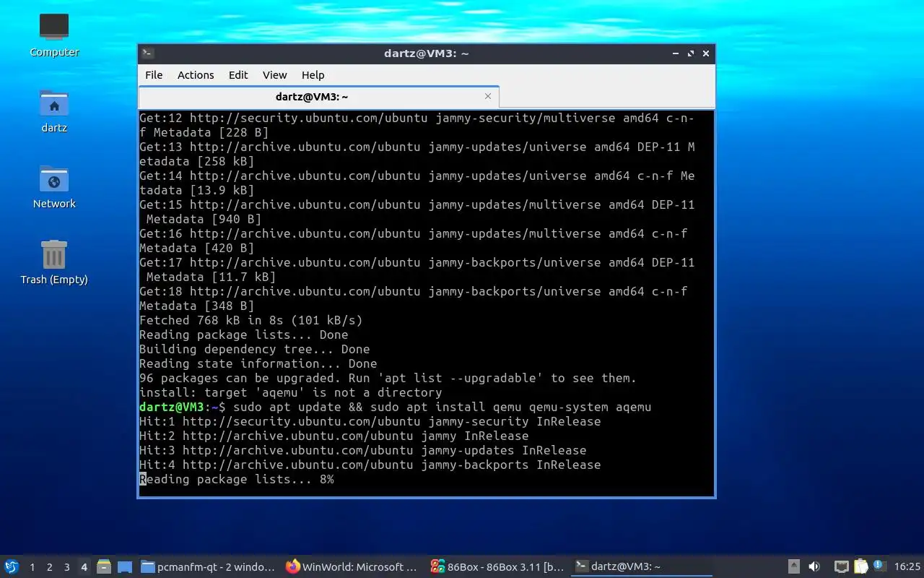
Task: Open the Help menu in terminal
Action: [x=313, y=75]
